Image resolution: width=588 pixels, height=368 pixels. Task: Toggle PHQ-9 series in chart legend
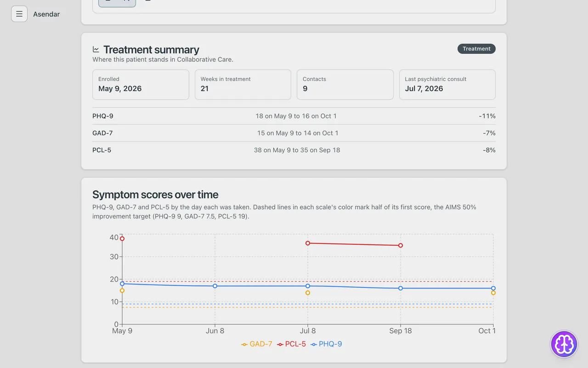pyautogui.click(x=326, y=344)
